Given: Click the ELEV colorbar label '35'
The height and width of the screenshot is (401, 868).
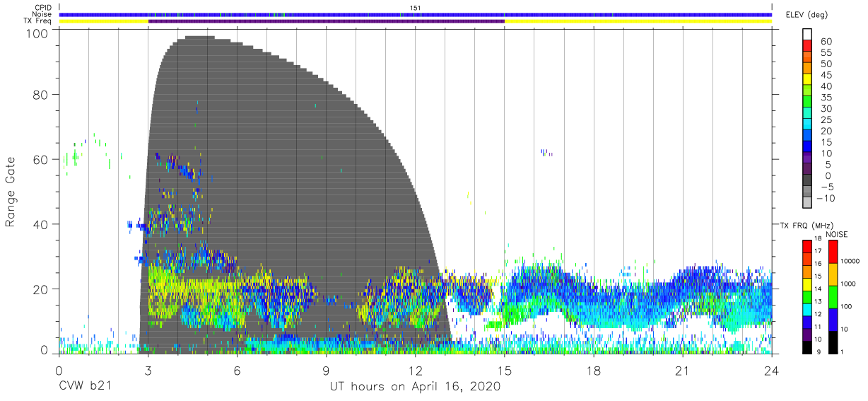Looking at the screenshot, I should [x=826, y=98].
